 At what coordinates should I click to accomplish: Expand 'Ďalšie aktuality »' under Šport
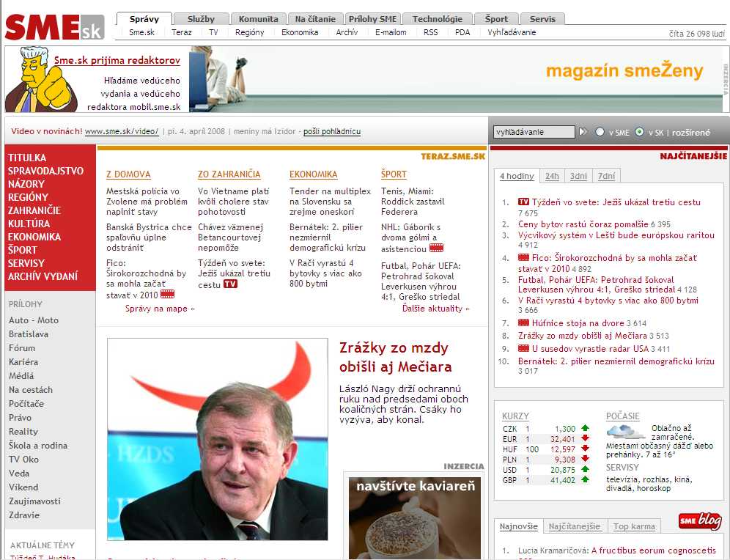(x=435, y=309)
